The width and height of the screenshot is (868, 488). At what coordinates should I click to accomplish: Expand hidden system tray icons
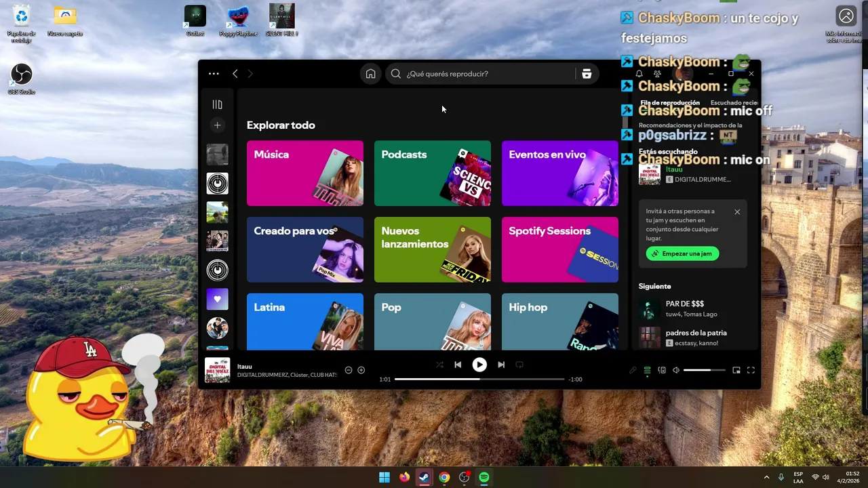(767, 477)
